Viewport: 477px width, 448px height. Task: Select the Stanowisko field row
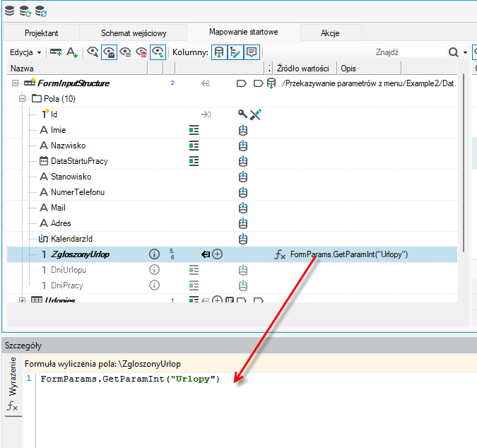coord(232,177)
